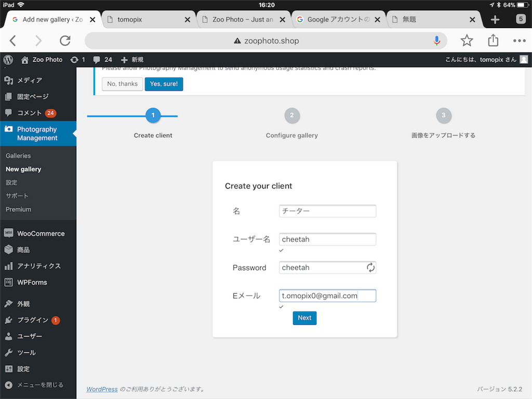Open Zoo Photo site link in admin bar

42,60
